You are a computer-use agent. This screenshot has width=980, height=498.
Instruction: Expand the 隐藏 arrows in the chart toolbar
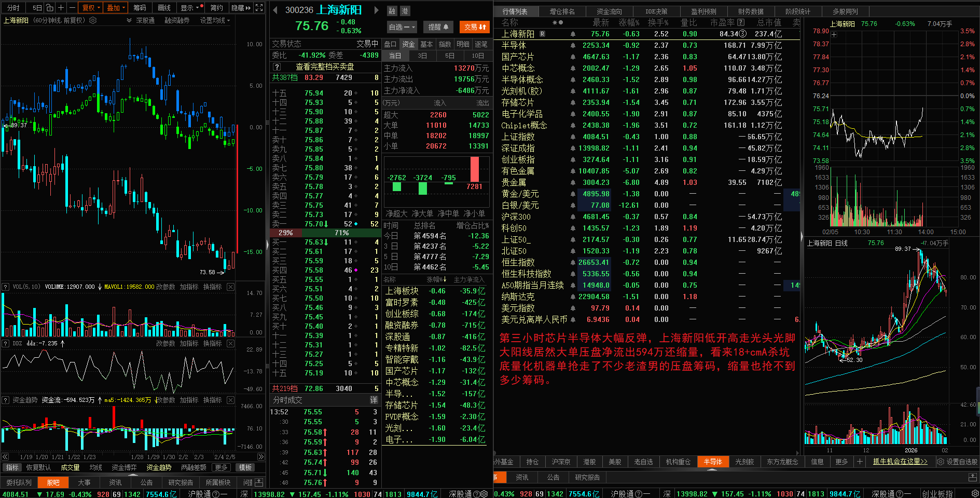(241, 8)
